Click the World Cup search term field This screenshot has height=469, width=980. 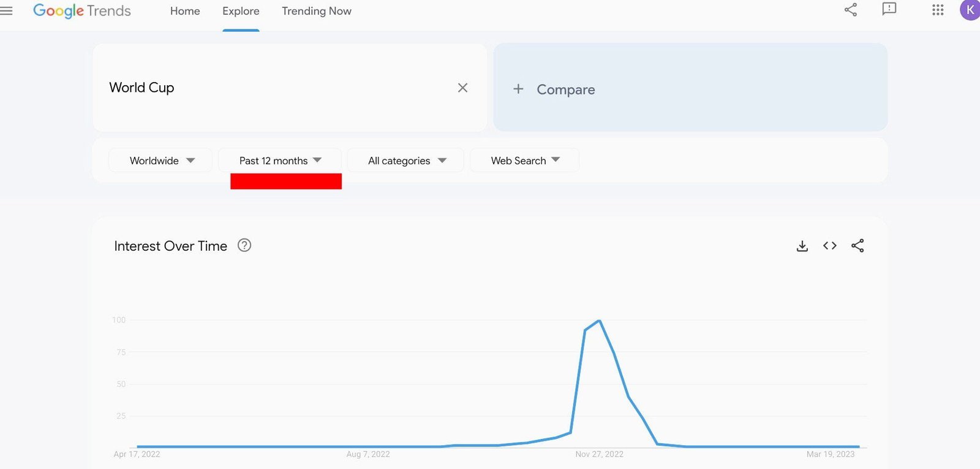point(290,88)
